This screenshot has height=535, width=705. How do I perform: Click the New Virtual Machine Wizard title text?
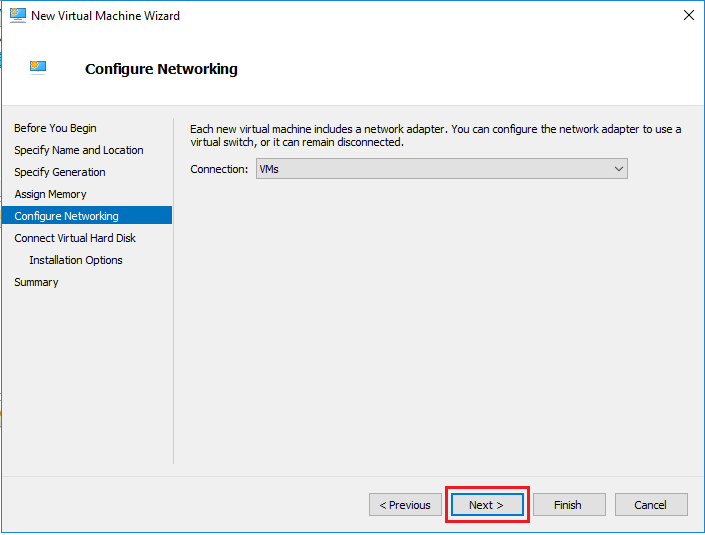[x=105, y=16]
